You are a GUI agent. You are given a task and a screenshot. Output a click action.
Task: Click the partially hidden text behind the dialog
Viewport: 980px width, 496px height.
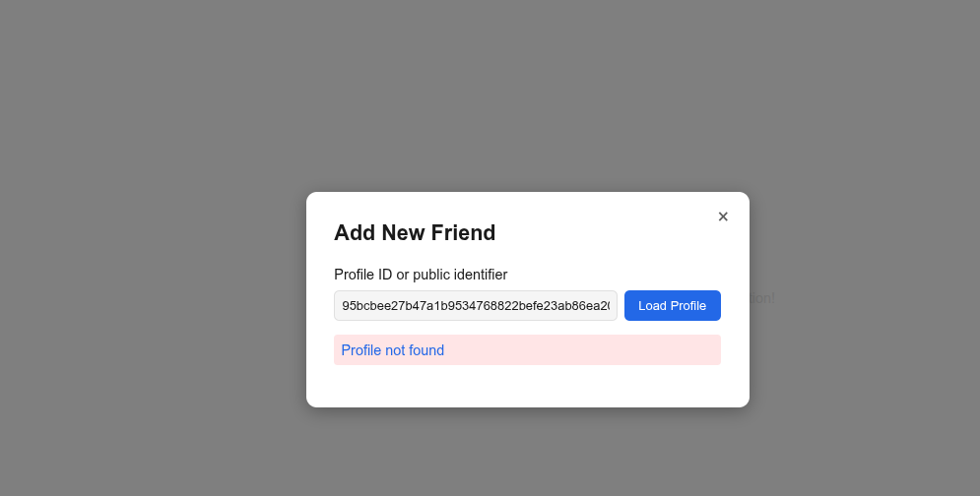point(762,298)
